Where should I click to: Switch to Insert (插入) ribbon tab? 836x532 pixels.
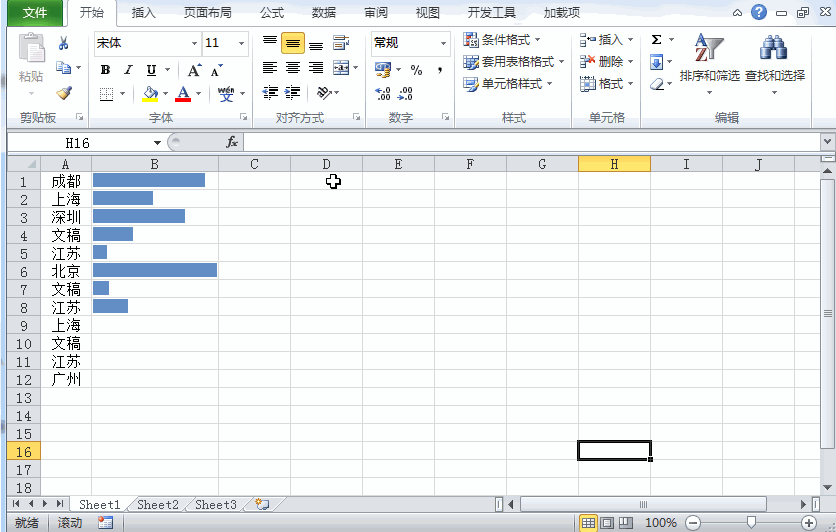(144, 12)
